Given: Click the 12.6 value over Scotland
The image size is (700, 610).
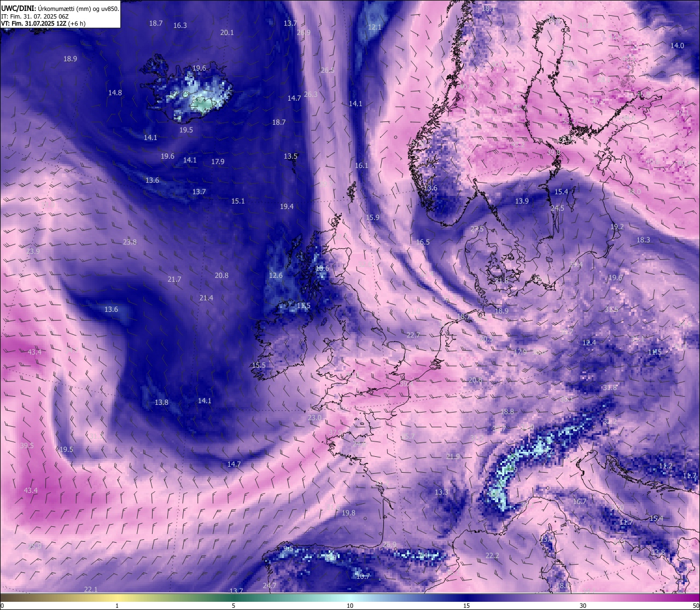Looking at the screenshot, I should pyautogui.click(x=276, y=276).
